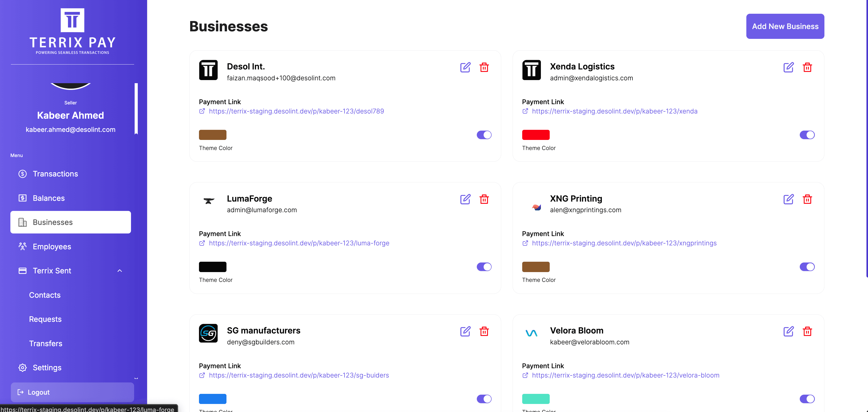Viewport: 868px width, 412px height.
Task: Click the Kabeer Ahmed seller name
Action: (x=70, y=116)
